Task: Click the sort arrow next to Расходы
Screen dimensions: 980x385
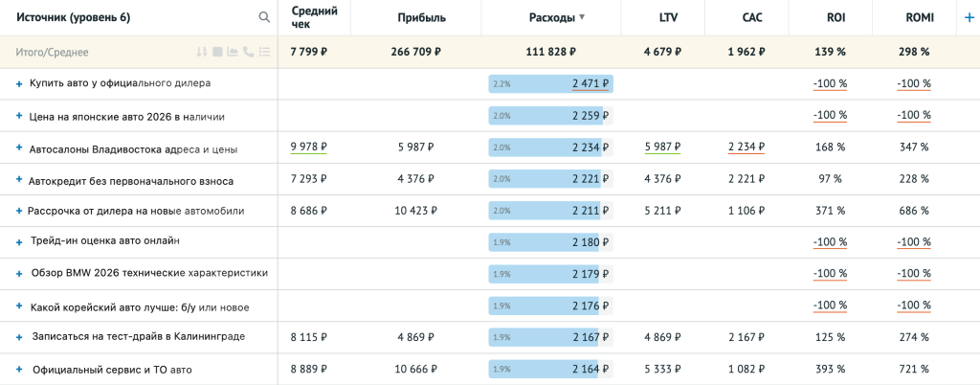Action: click(582, 17)
